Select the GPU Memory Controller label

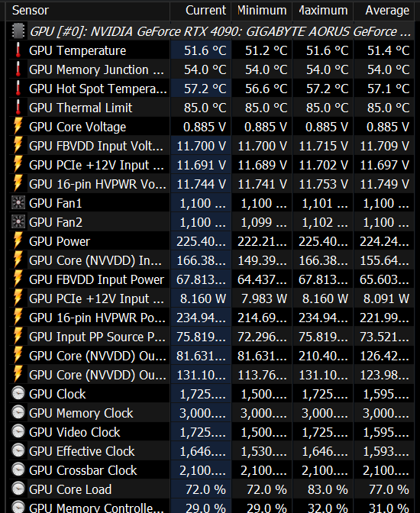click(96, 507)
